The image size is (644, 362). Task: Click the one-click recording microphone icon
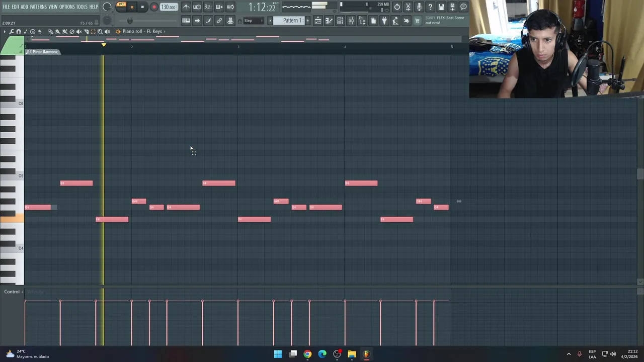coord(419,7)
